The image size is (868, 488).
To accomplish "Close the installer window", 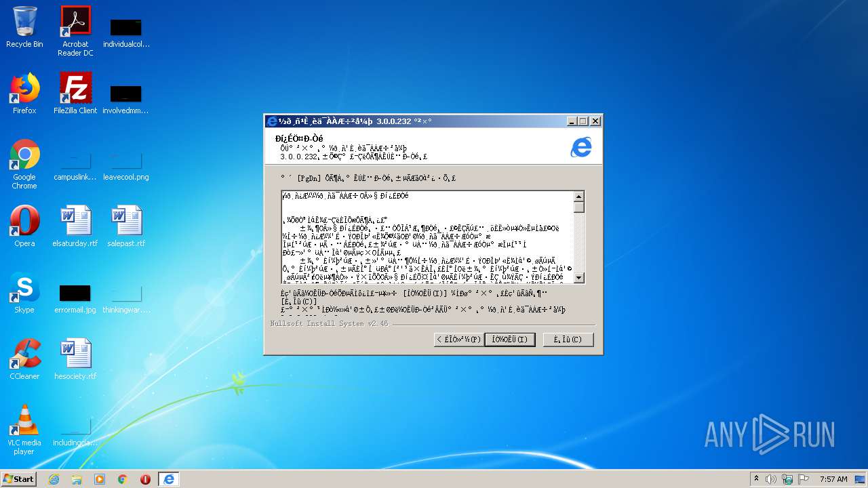I will (x=595, y=121).
